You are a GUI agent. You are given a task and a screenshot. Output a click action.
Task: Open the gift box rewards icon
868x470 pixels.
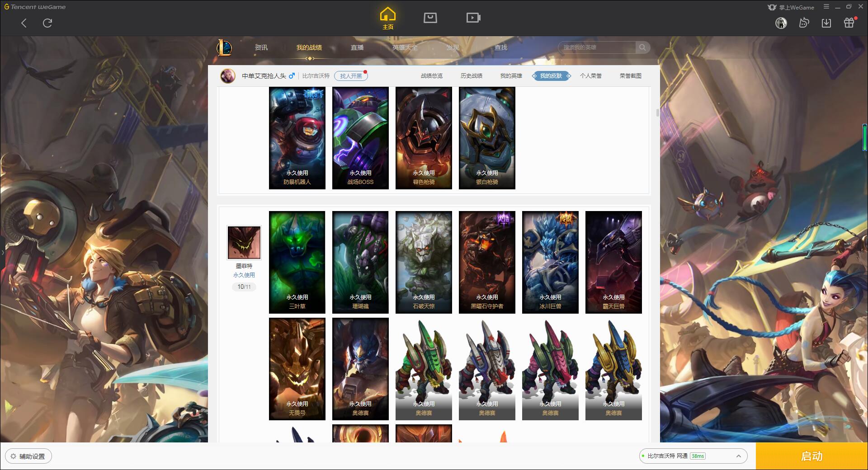(849, 23)
